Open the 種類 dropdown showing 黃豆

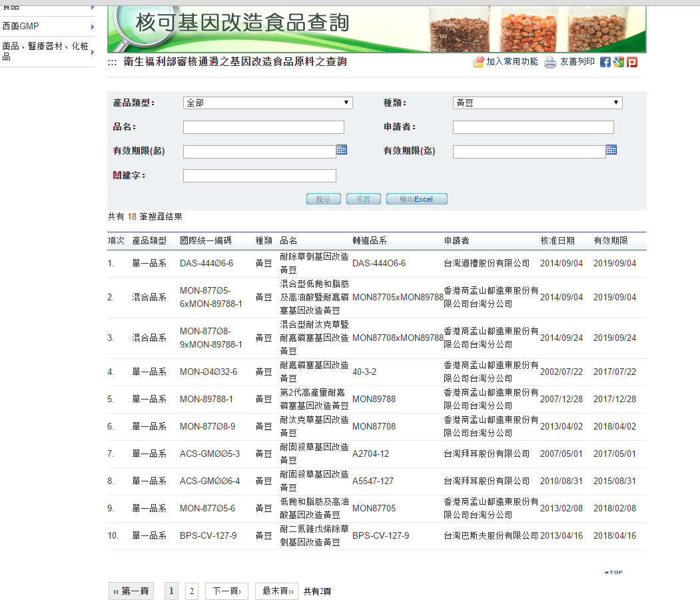pyautogui.click(x=537, y=103)
